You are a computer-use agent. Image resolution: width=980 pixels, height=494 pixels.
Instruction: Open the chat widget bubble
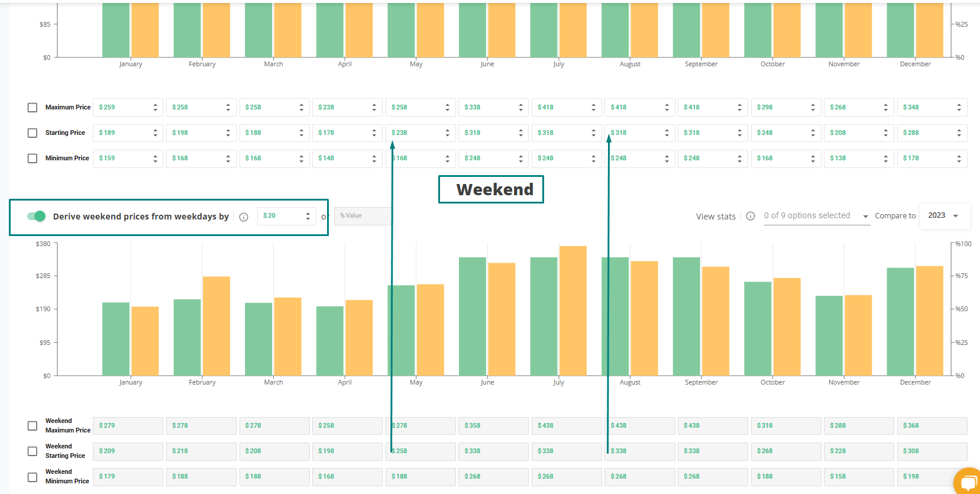pos(968,482)
